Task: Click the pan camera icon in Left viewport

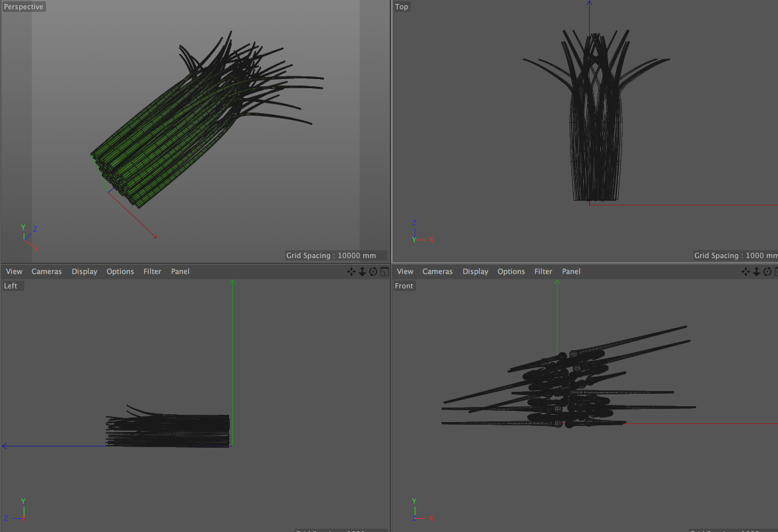Action: (x=351, y=271)
